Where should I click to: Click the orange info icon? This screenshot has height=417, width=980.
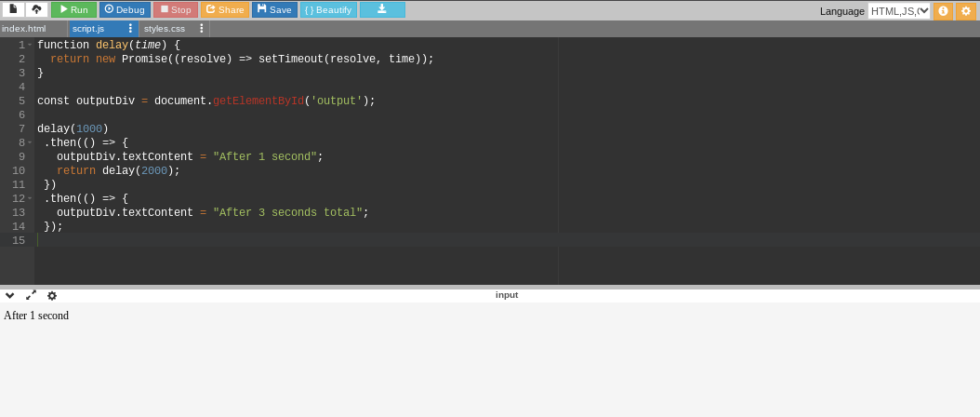click(x=943, y=10)
